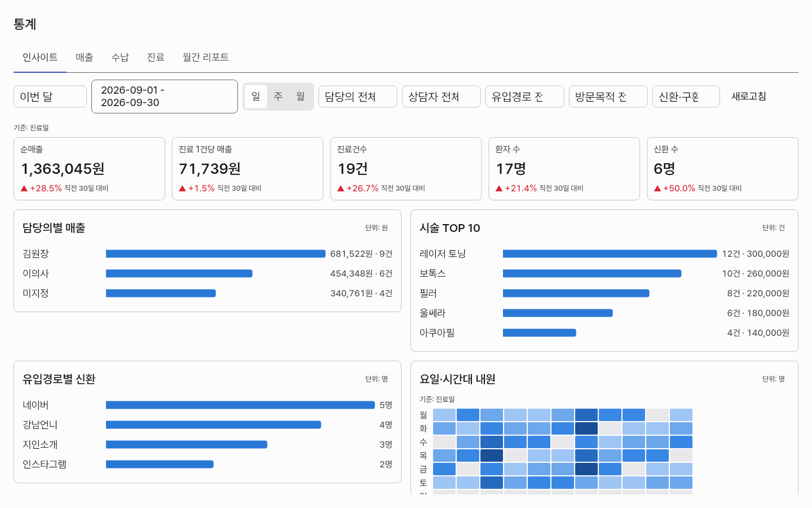The image size is (812, 508).
Task: Switch the chart granularity to 월
Action: point(301,97)
